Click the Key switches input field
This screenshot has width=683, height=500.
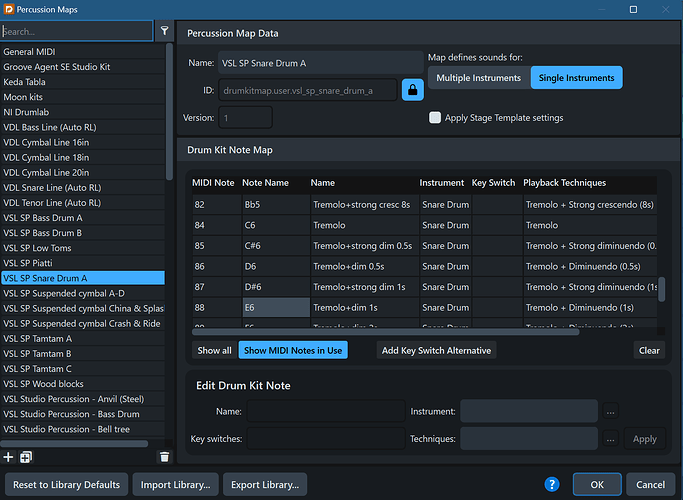pos(326,439)
